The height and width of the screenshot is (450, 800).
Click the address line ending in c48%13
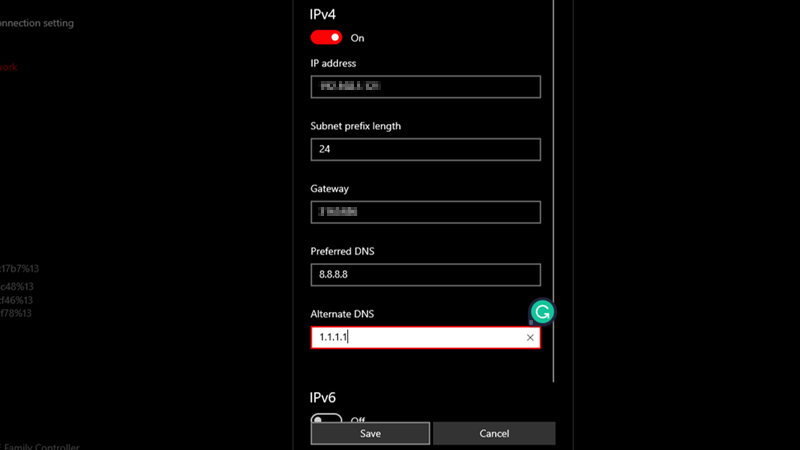coord(16,284)
